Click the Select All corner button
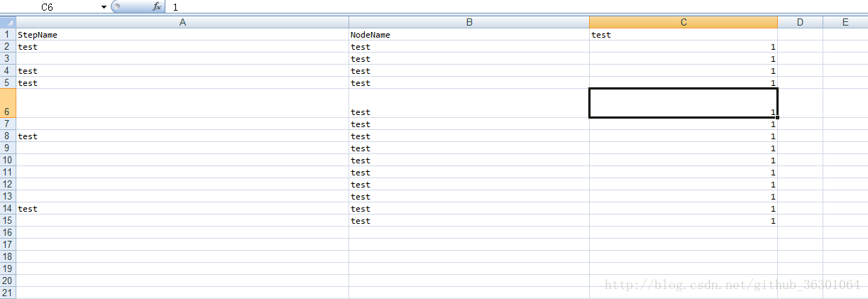868x299 pixels. (8, 22)
